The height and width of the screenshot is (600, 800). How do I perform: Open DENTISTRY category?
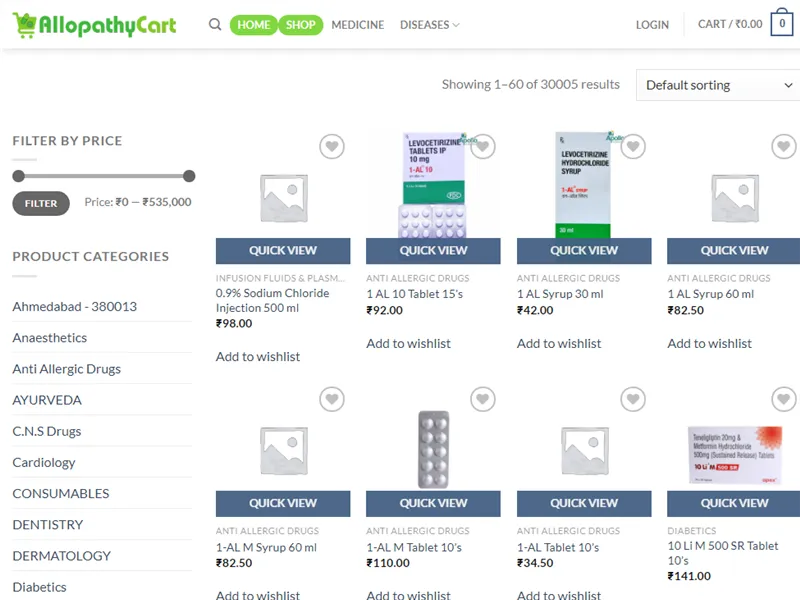(47, 524)
